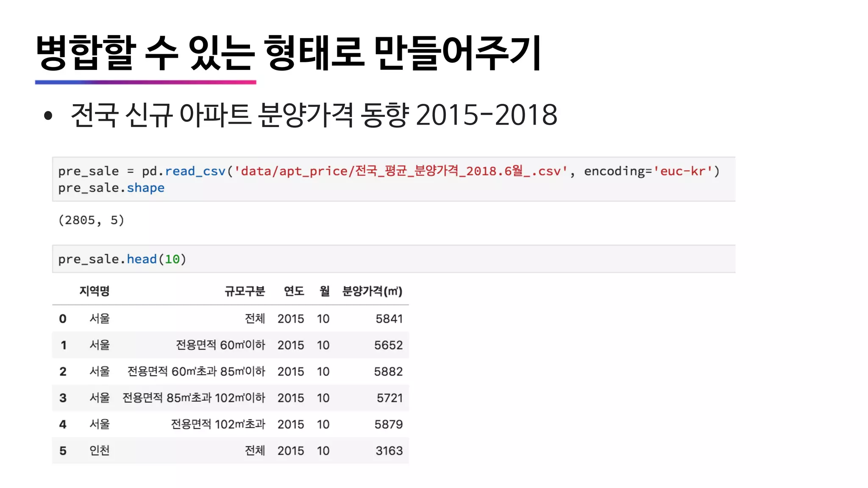Click the 전용면적 60㎡초과 85㎡이하 cell

196,371
